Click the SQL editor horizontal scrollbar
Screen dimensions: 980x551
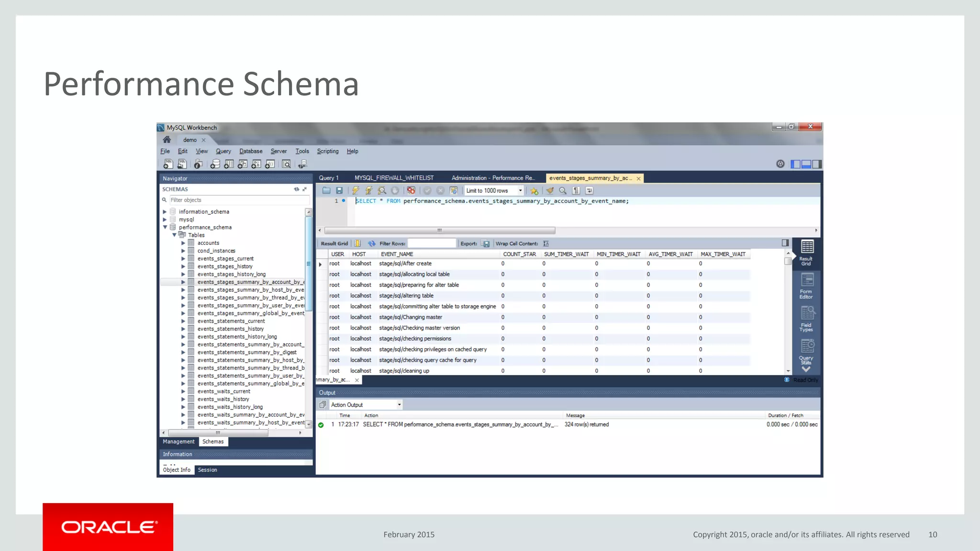click(x=440, y=230)
